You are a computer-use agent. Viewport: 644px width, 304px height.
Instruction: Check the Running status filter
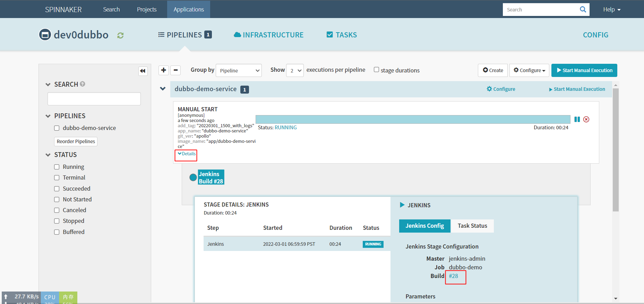point(57,167)
